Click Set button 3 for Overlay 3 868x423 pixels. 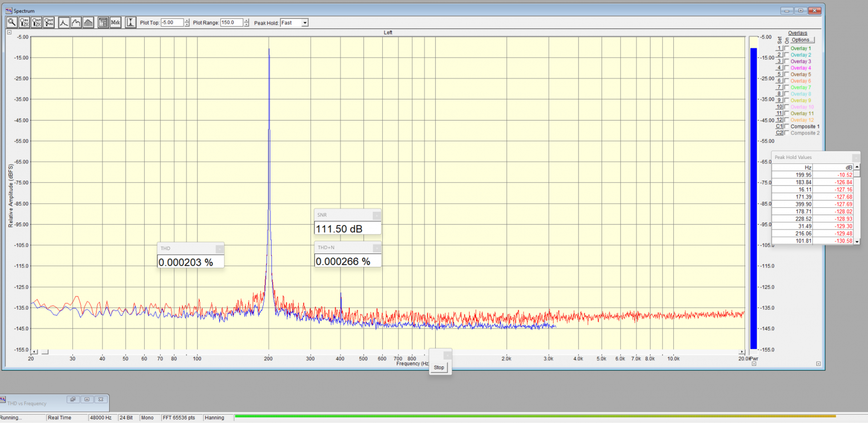click(780, 62)
